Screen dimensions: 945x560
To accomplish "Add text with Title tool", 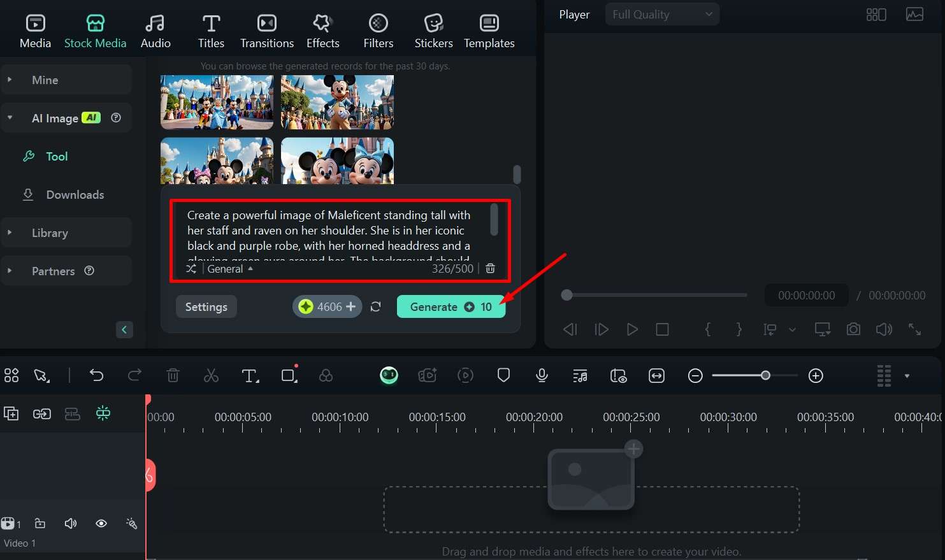I will [x=250, y=375].
